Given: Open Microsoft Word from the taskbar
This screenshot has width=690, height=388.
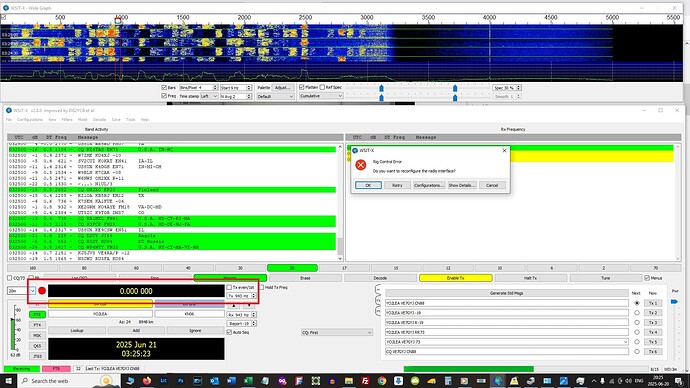Looking at the screenshot, I should coord(231,381).
